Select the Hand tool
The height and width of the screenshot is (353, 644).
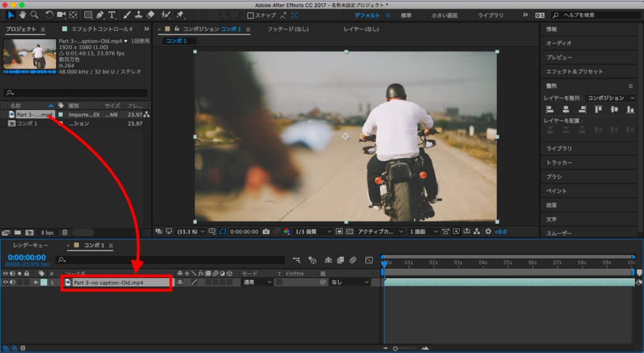click(x=23, y=14)
